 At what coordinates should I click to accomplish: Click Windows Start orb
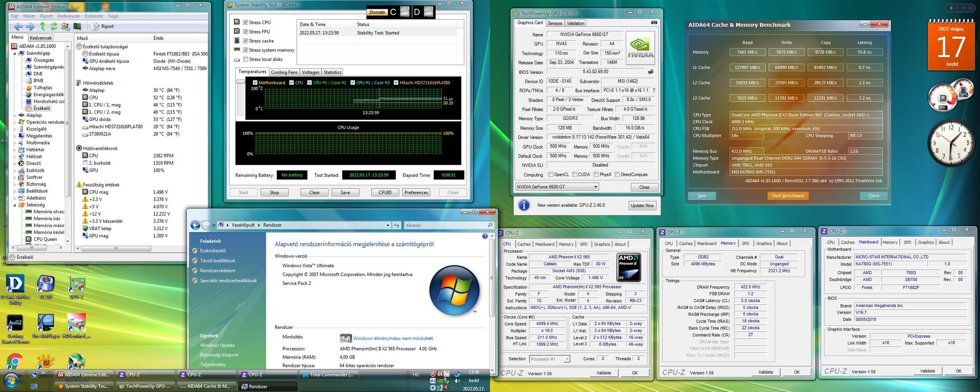[x=11, y=380]
